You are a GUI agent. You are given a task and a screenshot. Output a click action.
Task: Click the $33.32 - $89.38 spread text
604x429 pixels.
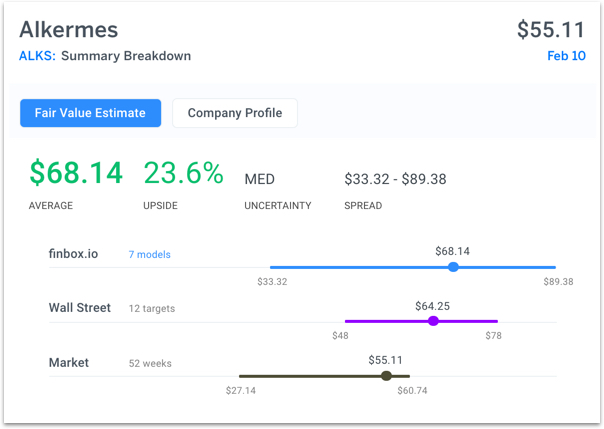(x=395, y=179)
